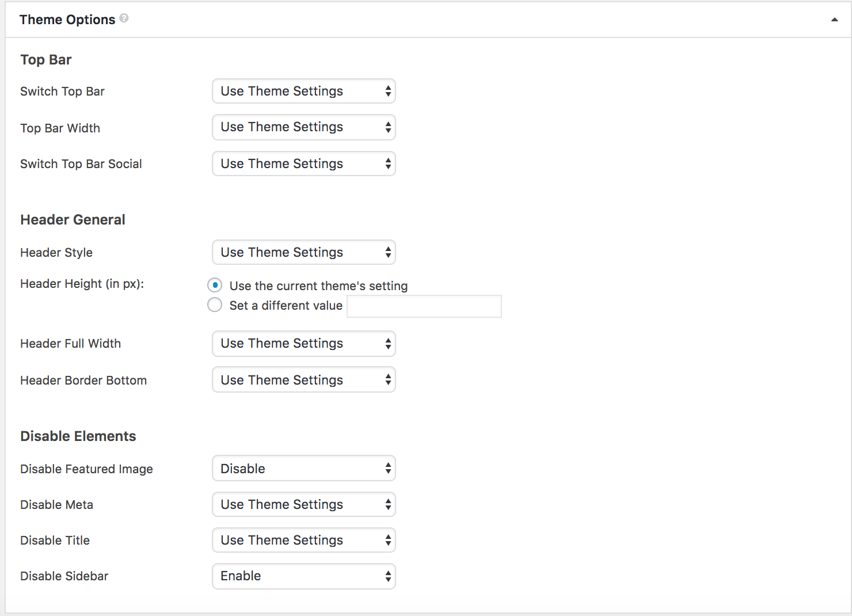The image size is (852, 616).
Task: Click the 'Header Border Bottom' label
Action: pyautogui.click(x=83, y=381)
